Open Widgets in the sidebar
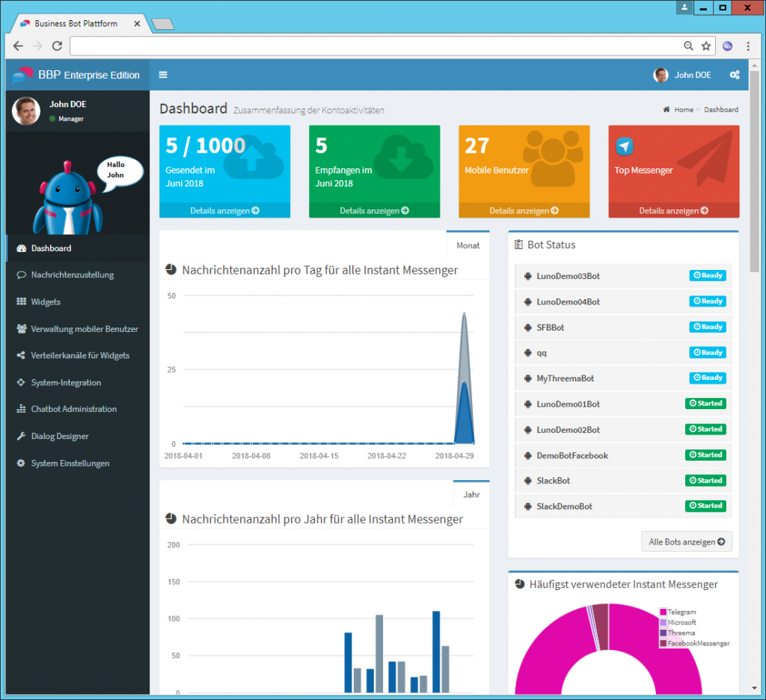Viewport: 766px width, 700px height. coord(78,301)
